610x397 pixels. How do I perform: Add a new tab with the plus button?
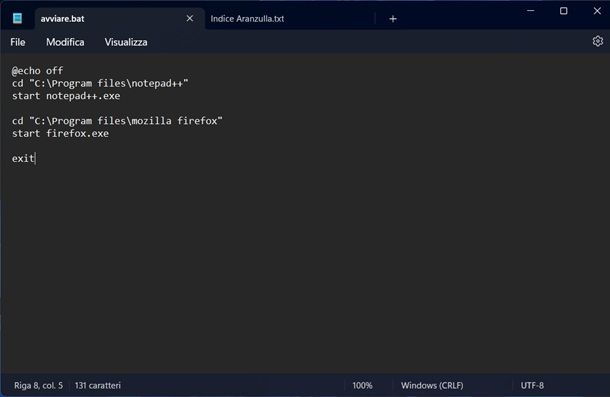pos(393,19)
